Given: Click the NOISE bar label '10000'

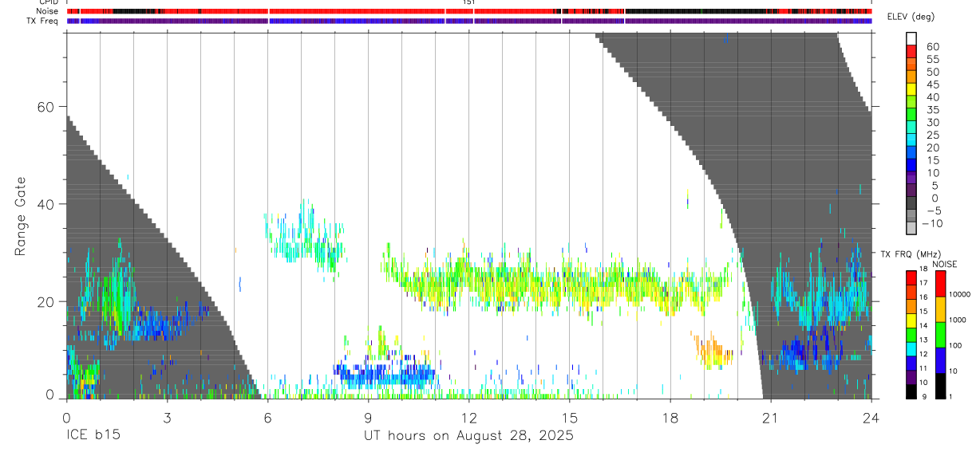Looking at the screenshot, I should [959, 295].
